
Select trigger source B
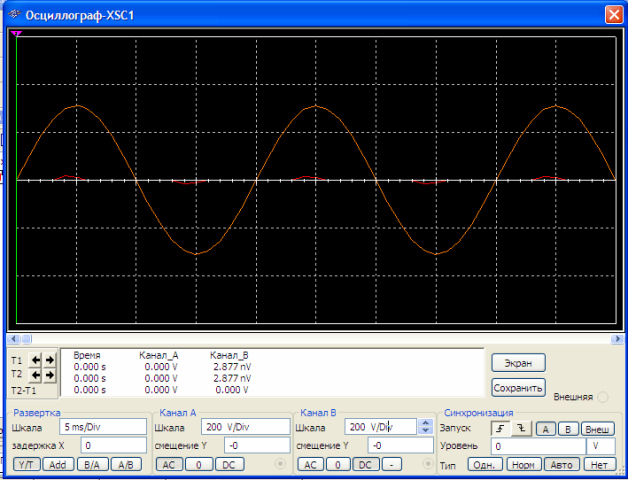click(x=568, y=429)
